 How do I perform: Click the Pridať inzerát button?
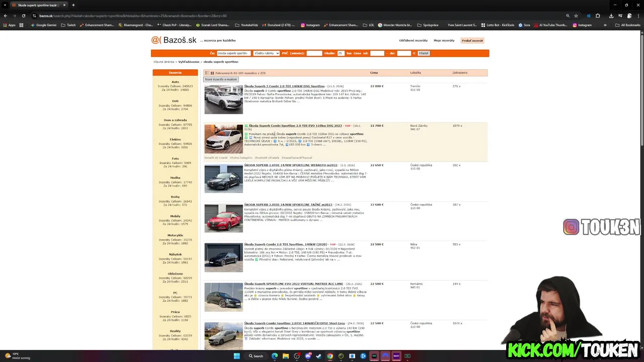point(472,40)
